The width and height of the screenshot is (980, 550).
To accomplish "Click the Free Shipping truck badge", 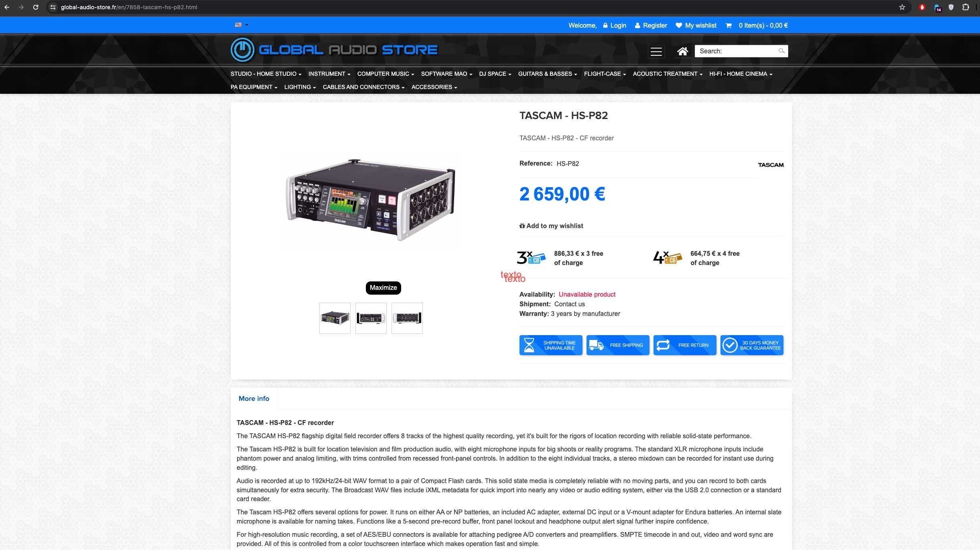I will coord(618,345).
